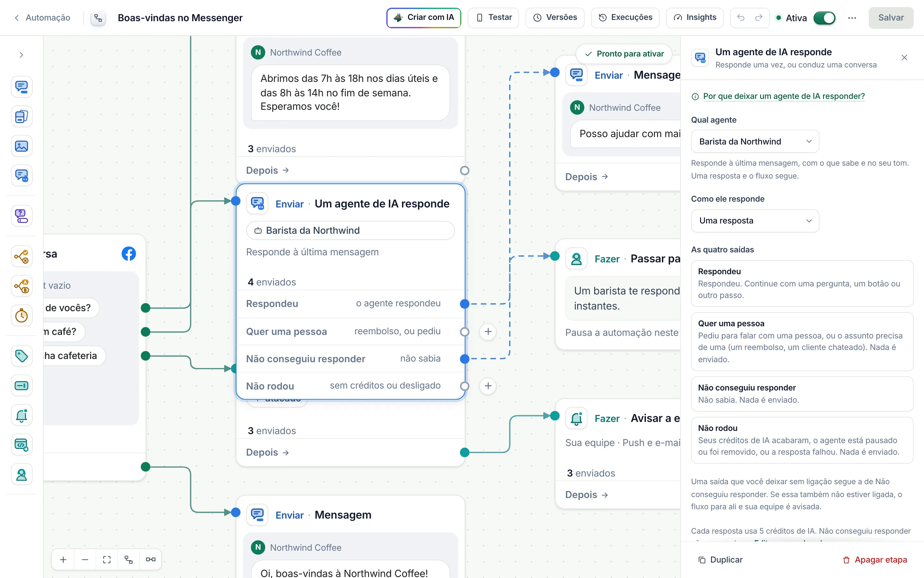
Task: Select the bell notify icon in the sidebar
Action: (21, 416)
